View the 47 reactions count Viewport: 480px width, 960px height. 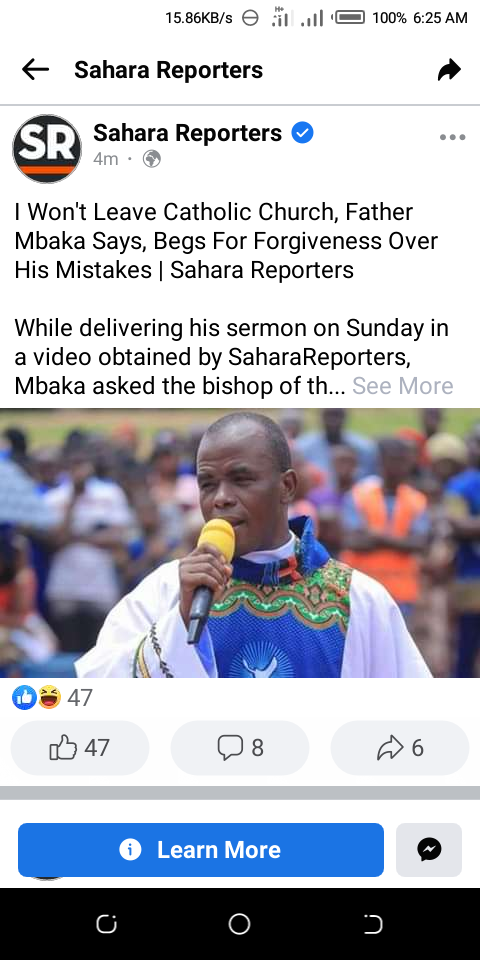80,698
